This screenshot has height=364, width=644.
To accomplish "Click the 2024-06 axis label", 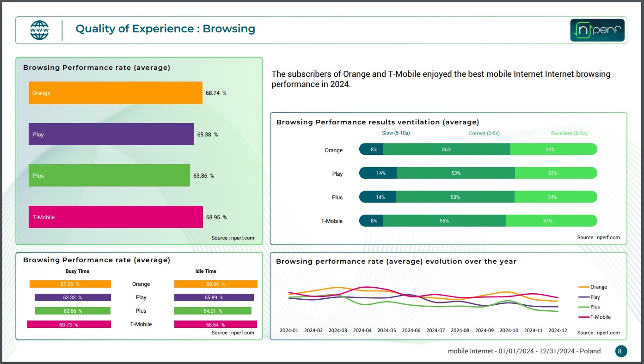I will (411, 330).
